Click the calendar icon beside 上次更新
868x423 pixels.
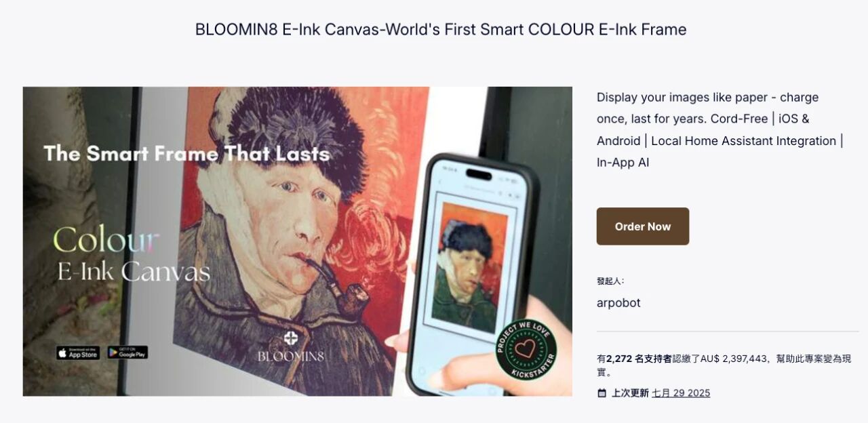(601, 393)
